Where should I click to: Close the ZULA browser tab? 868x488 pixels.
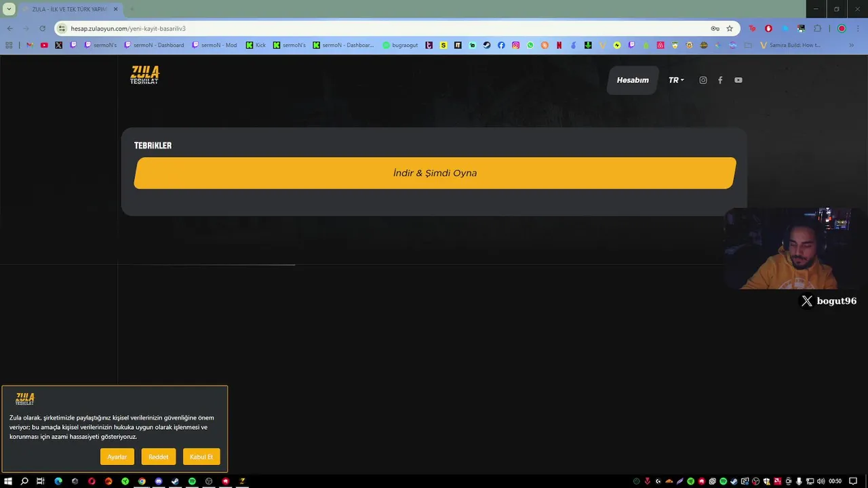(x=115, y=9)
